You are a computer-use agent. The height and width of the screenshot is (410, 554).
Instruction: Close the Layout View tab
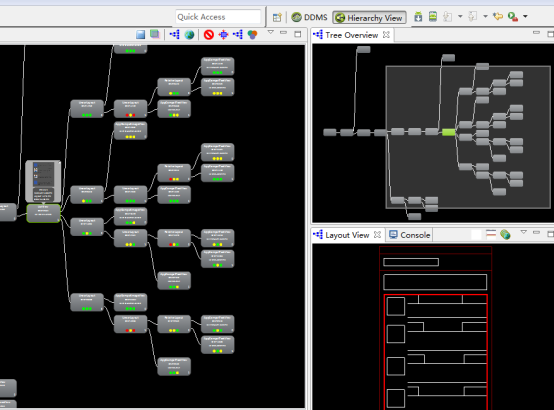point(377,234)
